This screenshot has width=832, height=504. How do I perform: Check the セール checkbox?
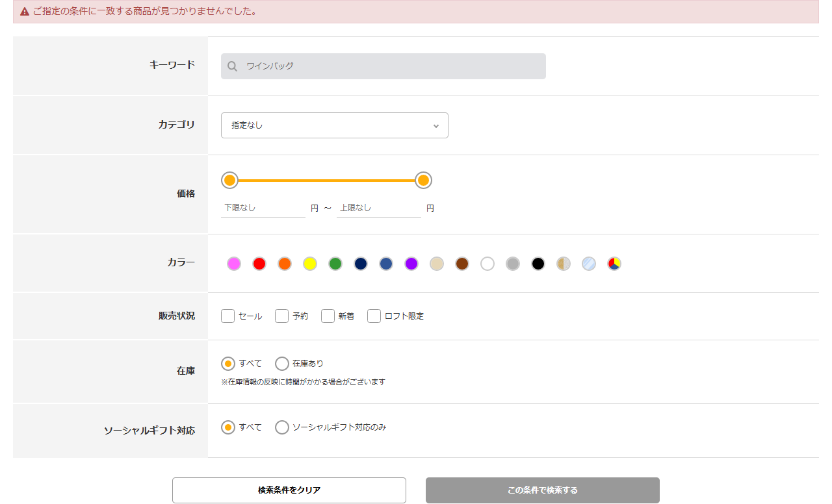point(227,316)
